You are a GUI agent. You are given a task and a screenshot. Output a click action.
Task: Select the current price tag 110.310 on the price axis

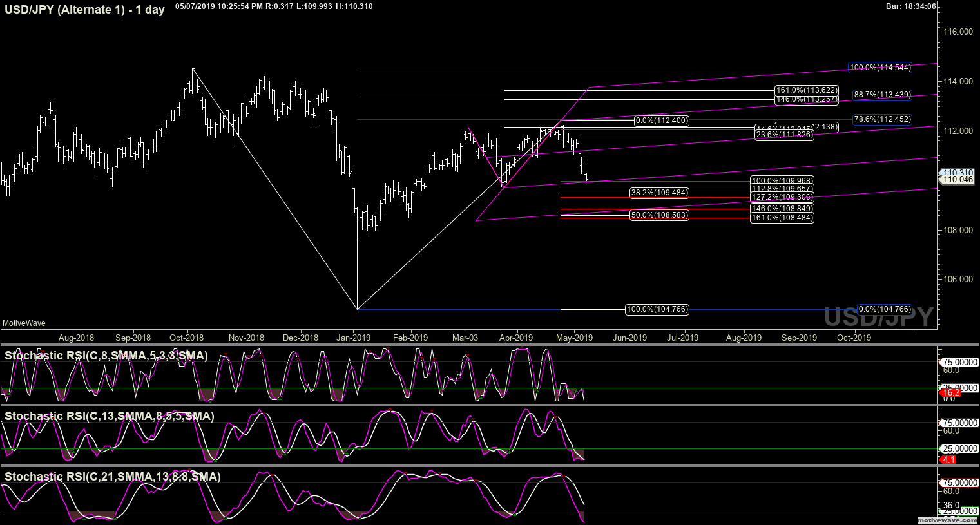(x=957, y=173)
